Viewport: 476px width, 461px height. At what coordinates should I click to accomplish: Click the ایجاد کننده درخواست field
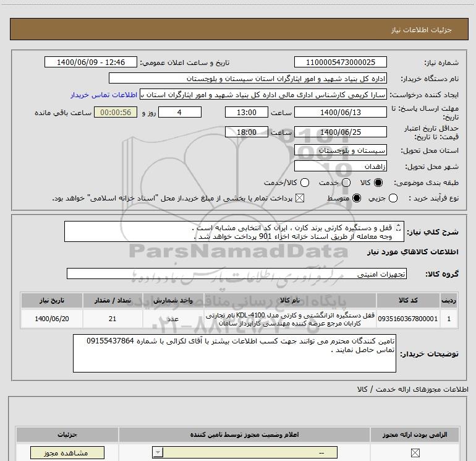(263, 95)
